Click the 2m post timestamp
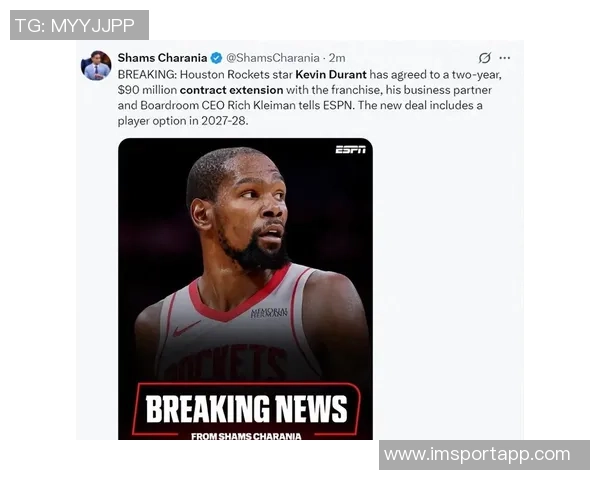 pyautogui.click(x=337, y=58)
